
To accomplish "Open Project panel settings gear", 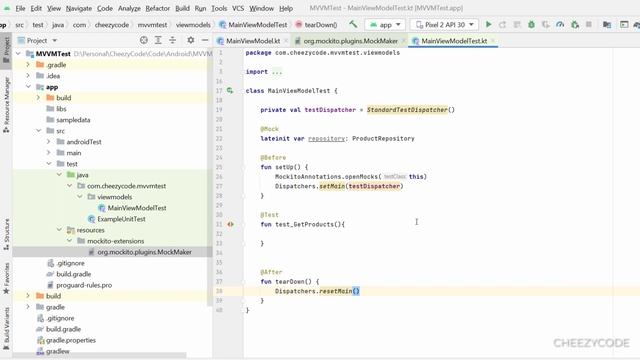I will click(x=190, y=40).
